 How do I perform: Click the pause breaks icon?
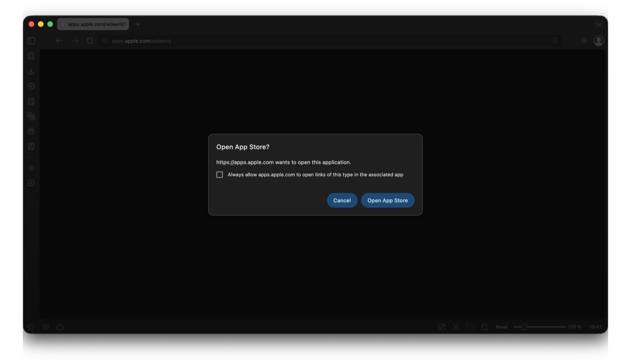pyautogui.click(x=46, y=327)
